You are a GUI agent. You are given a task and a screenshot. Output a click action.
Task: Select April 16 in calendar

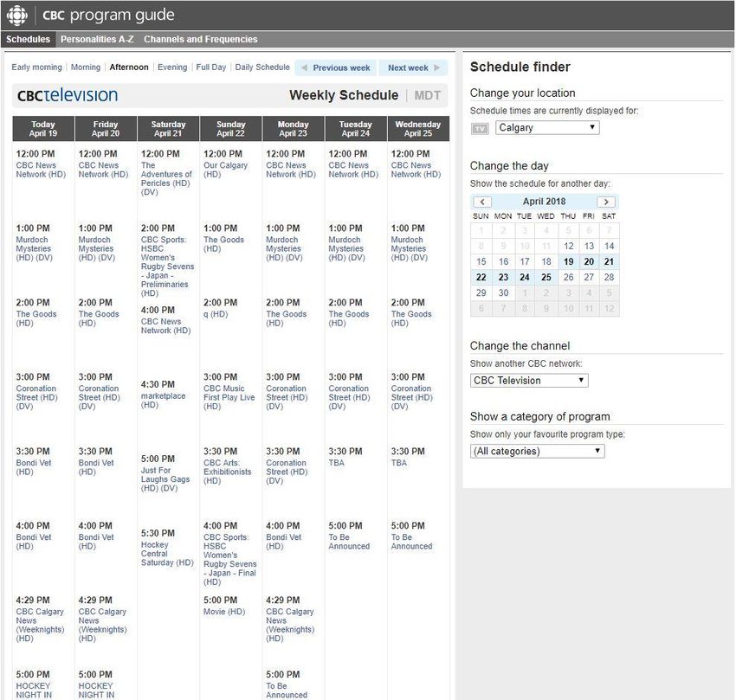tap(503, 262)
